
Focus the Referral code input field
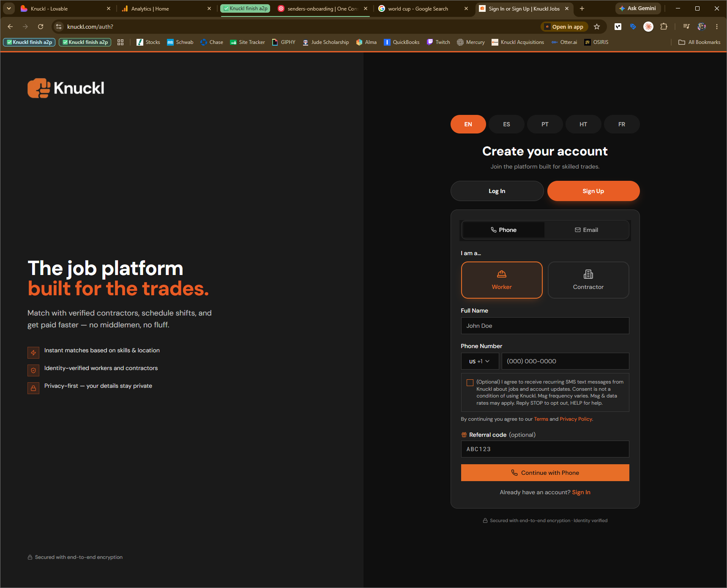pos(545,449)
